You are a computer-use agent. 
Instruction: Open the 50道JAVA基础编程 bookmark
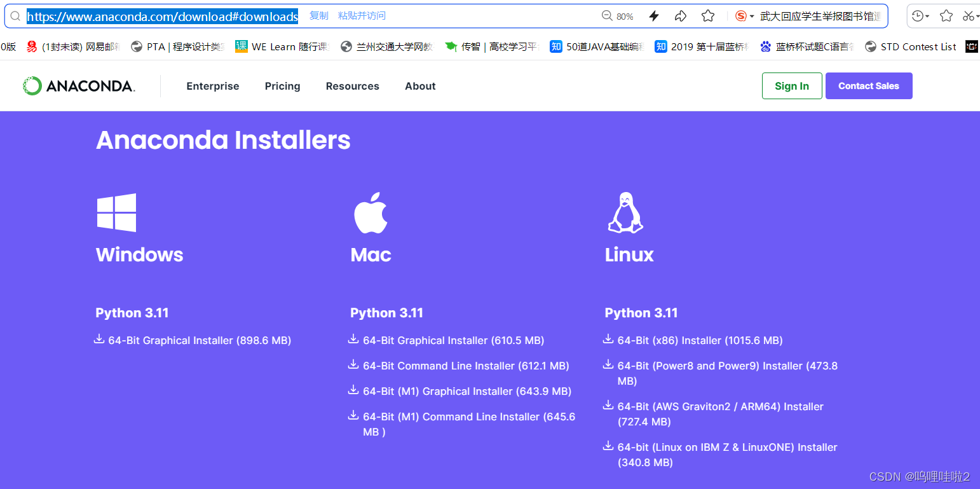click(597, 46)
